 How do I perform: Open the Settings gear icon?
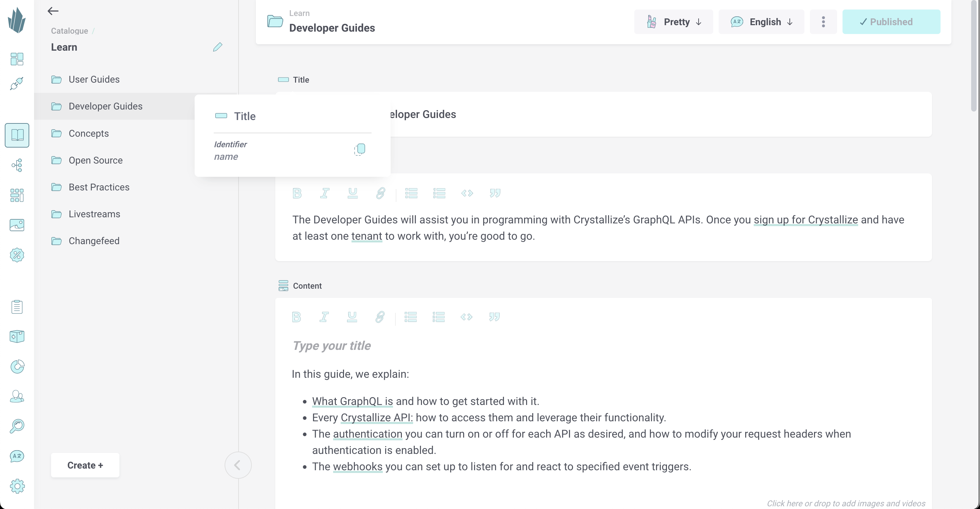(x=17, y=486)
